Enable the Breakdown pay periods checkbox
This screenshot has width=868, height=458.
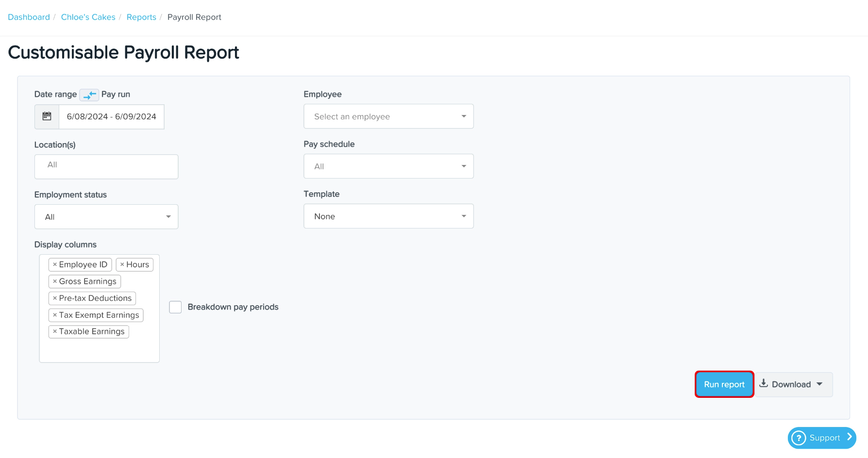point(175,307)
